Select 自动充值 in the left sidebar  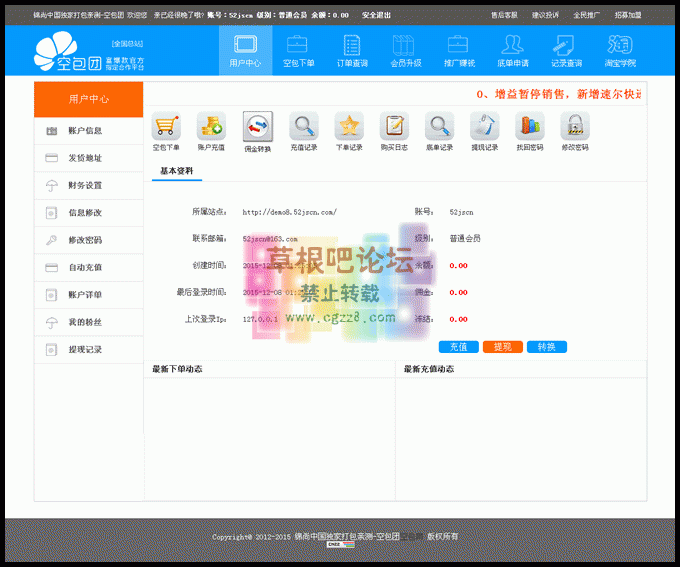[x=88, y=267]
